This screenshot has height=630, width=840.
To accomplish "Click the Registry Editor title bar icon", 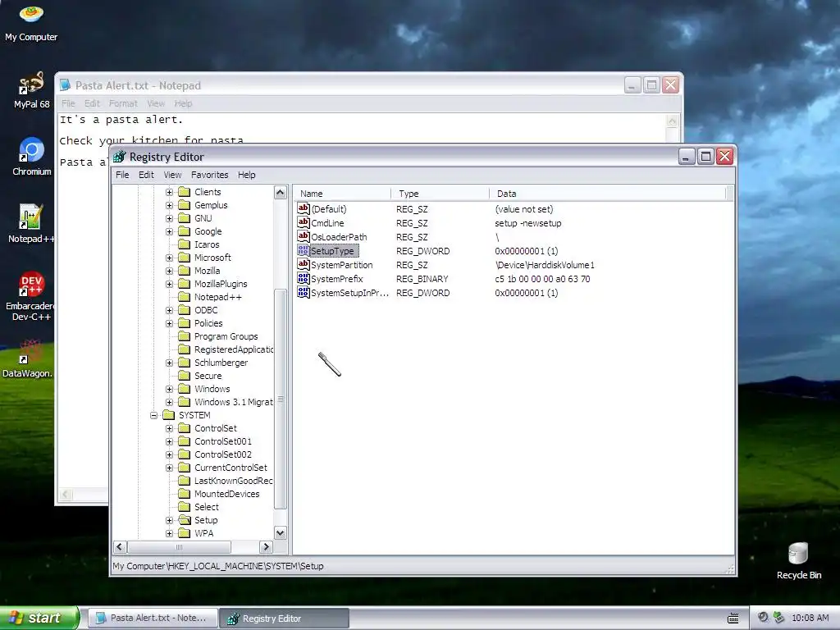I will click(120, 157).
